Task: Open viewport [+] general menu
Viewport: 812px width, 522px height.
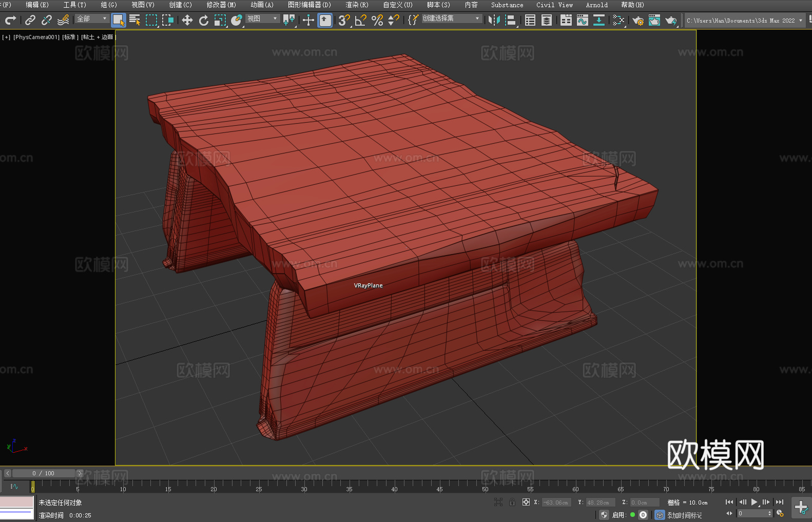Action: tap(6, 37)
